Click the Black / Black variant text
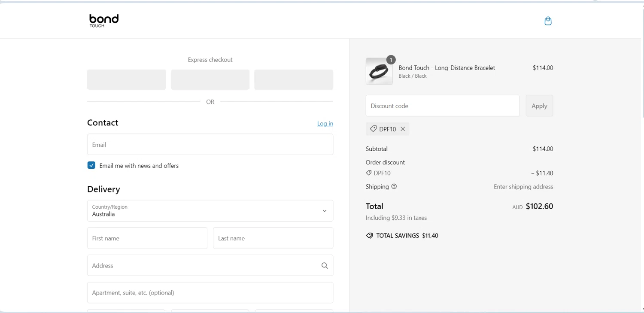The image size is (644, 313). point(413,76)
